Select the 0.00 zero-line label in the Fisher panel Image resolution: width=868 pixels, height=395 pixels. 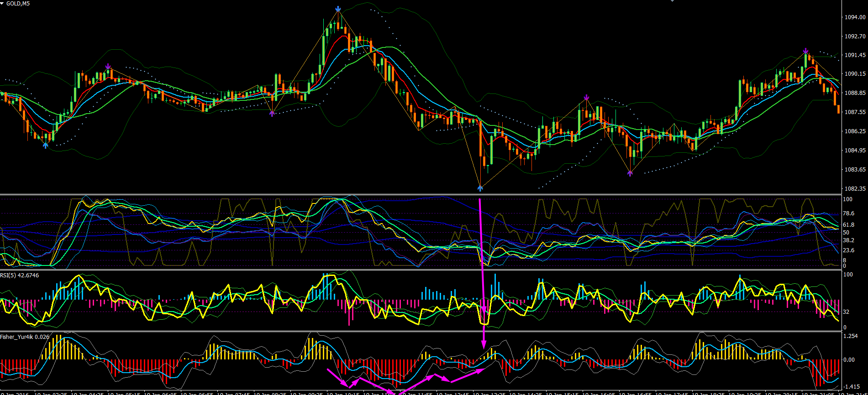point(849,360)
